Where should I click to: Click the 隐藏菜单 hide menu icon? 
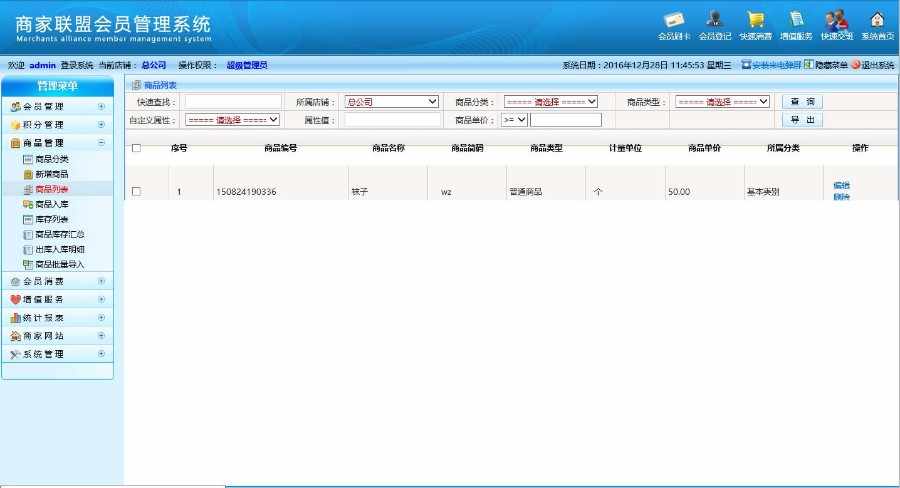point(808,64)
